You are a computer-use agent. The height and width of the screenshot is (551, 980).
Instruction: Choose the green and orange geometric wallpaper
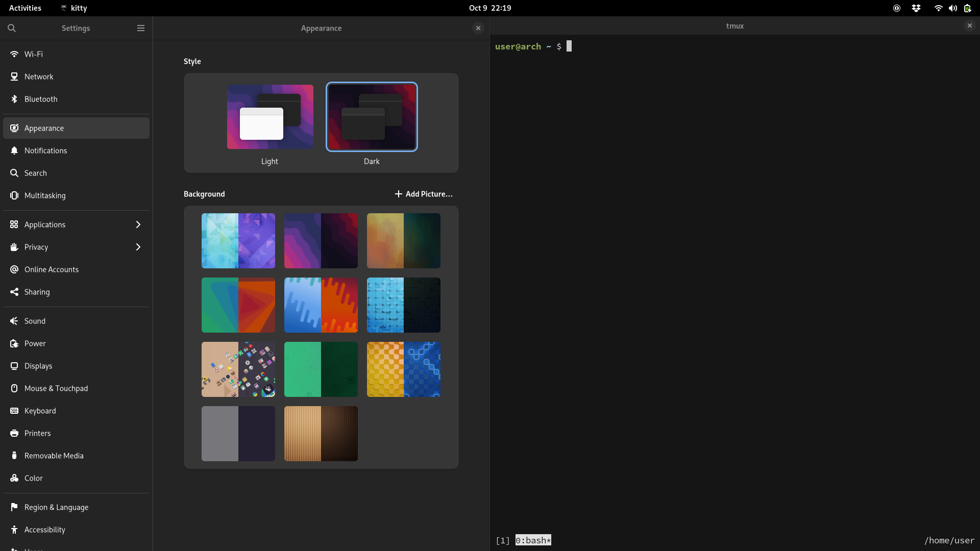[238, 305]
